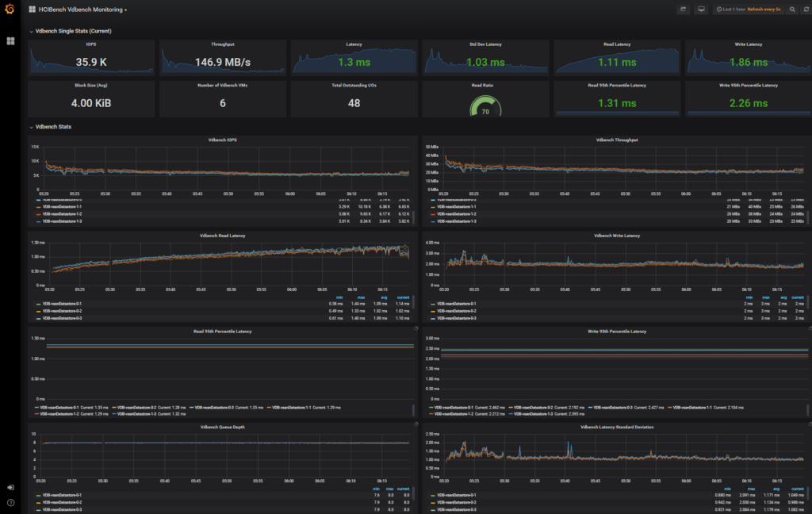Screen dimensions: 812x514
Task: Open the Dashboards grid icon in sidebar
Action: [x=10, y=40]
